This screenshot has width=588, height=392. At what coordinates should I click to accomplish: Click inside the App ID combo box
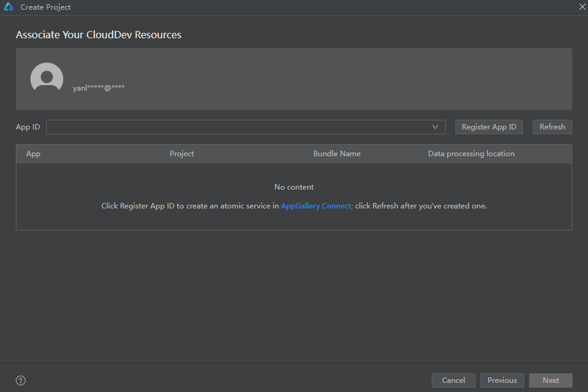(x=237, y=127)
